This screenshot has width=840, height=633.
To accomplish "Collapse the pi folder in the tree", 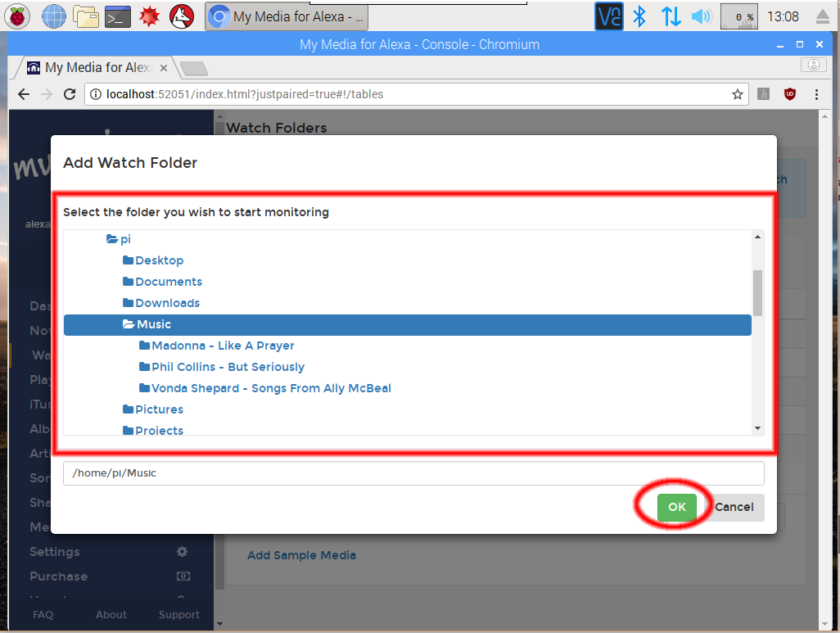I will [119, 239].
